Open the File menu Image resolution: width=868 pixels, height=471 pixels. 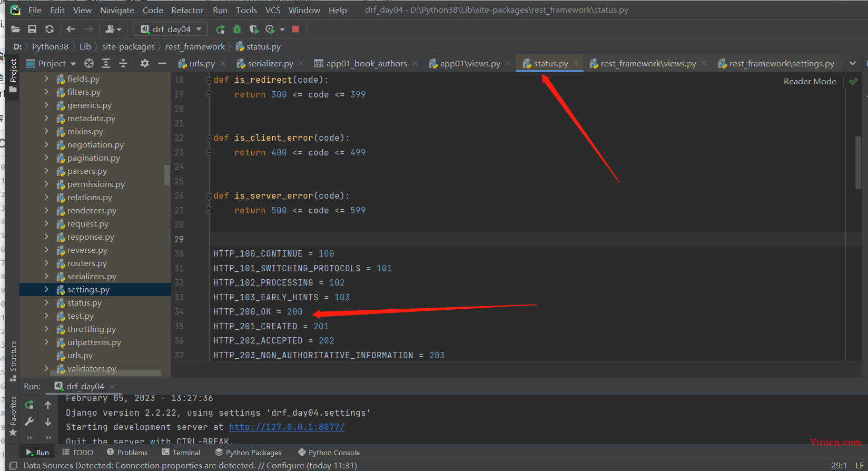tap(35, 10)
